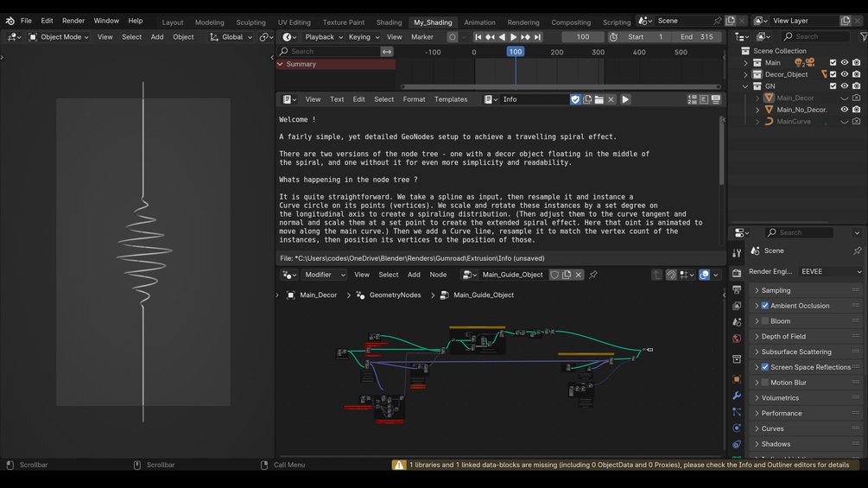Hide Main_No_Decor. object eye icon
The width and height of the screenshot is (868, 488).
coord(844,110)
